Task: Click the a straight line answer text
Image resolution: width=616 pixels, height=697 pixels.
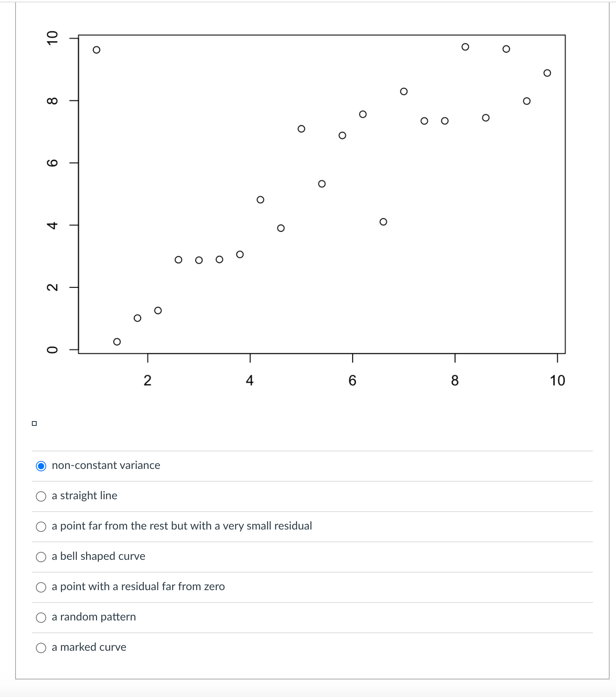Action: click(x=84, y=496)
